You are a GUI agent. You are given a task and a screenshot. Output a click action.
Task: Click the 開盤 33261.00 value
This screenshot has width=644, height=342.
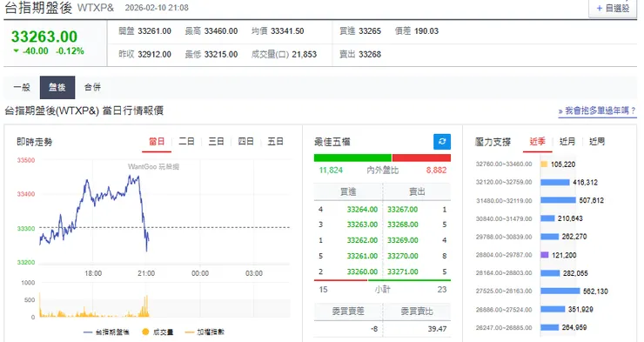154,31
